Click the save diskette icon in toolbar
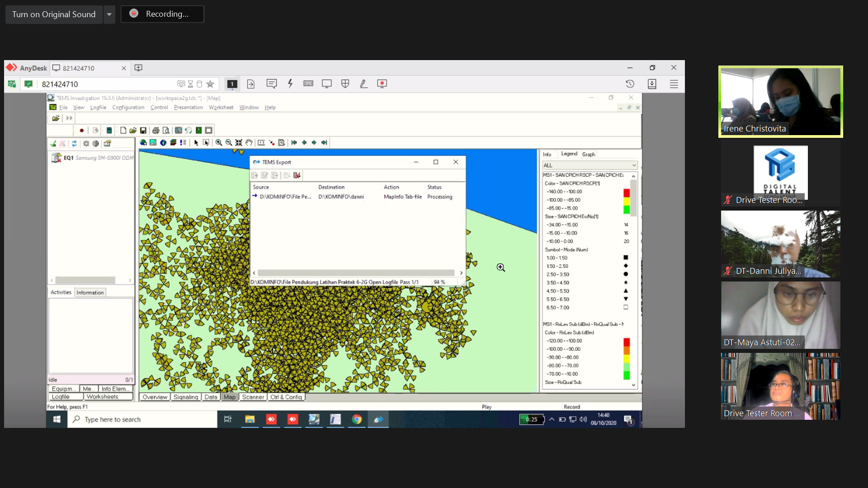The image size is (868, 488). click(x=143, y=131)
